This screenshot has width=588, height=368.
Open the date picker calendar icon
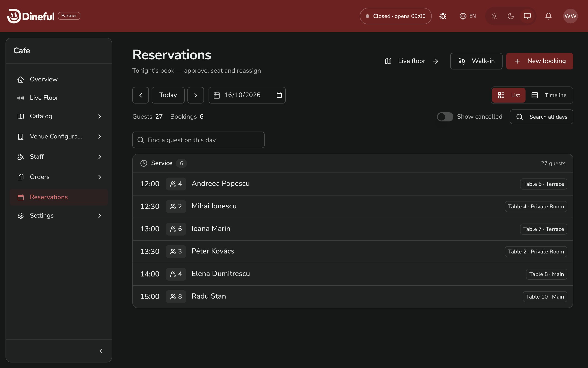(x=279, y=95)
